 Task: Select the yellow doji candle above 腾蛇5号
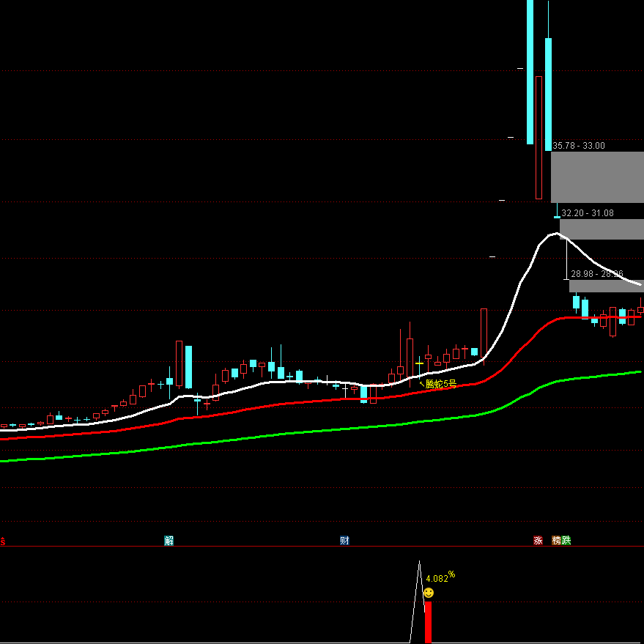click(x=420, y=363)
